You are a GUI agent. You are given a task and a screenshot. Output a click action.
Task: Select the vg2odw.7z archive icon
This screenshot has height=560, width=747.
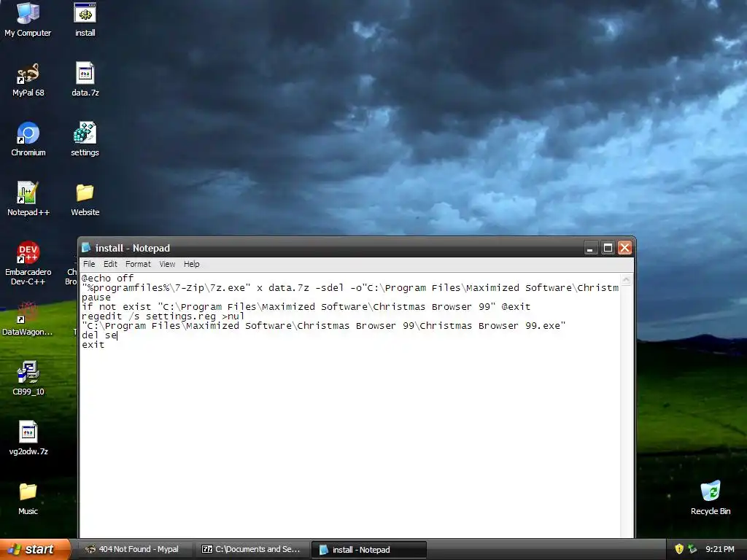pos(28,438)
